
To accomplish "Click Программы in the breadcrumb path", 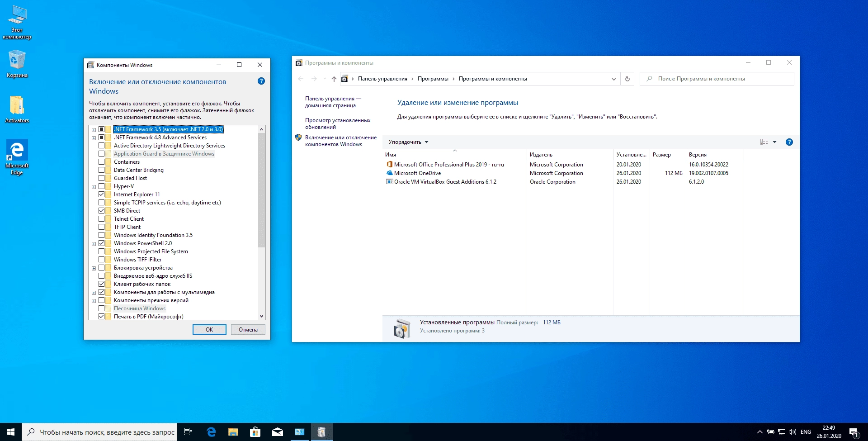I will [x=433, y=79].
